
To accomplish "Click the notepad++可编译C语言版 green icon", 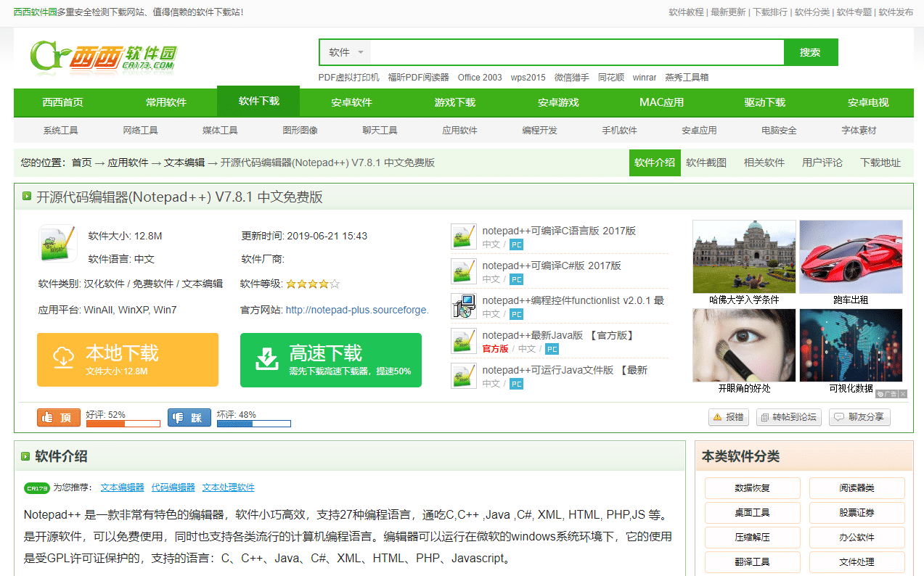I will point(463,236).
